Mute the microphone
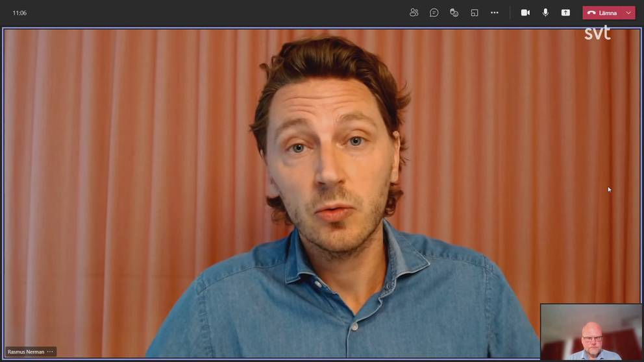This screenshot has width=644, height=362. 545,12
